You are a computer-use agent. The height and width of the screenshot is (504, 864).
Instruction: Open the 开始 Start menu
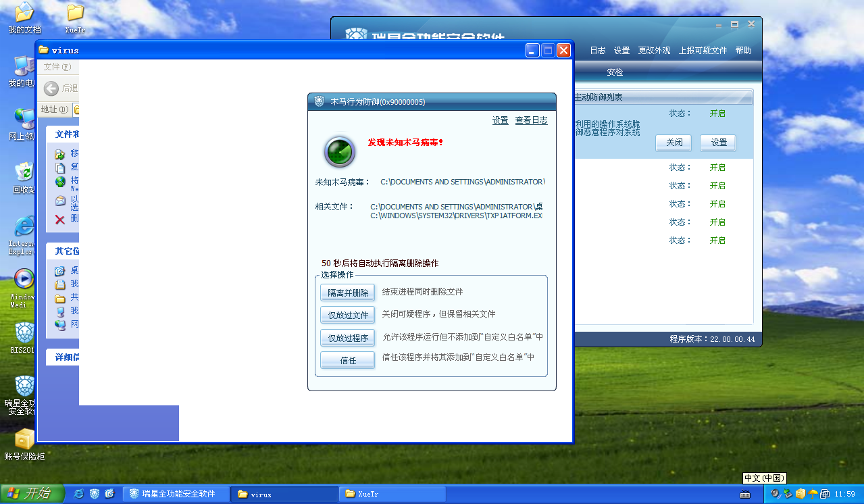[x=32, y=494]
